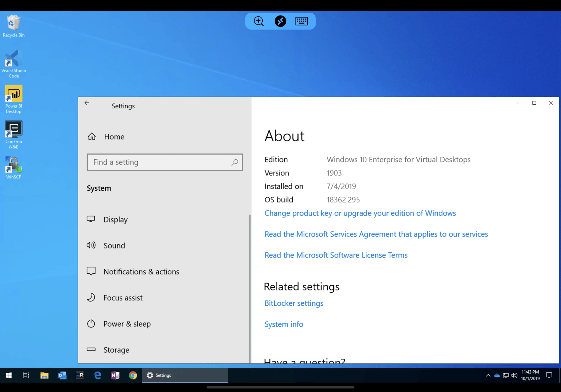Open Action Center in the system tray
This screenshot has height=392, width=561.
(549, 375)
